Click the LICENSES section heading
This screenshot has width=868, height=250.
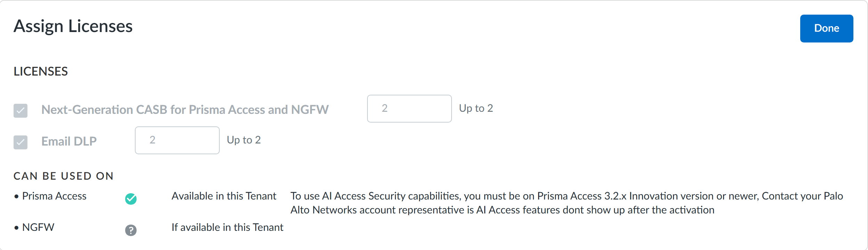pyautogui.click(x=41, y=71)
